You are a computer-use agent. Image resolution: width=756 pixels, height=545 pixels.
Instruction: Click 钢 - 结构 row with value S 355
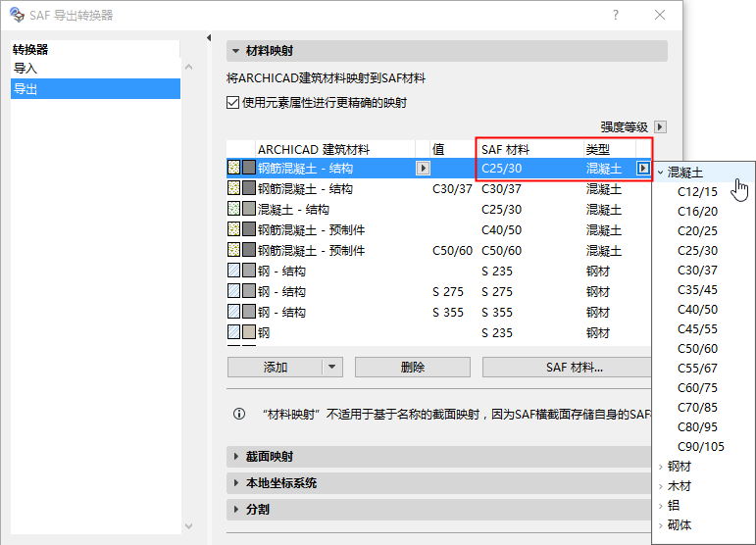[x=438, y=313]
